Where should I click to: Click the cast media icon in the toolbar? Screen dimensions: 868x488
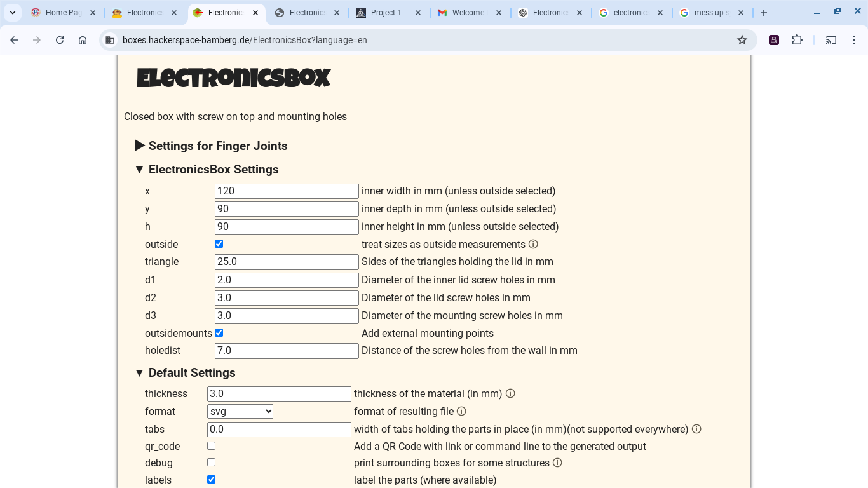[x=831, y=40]
